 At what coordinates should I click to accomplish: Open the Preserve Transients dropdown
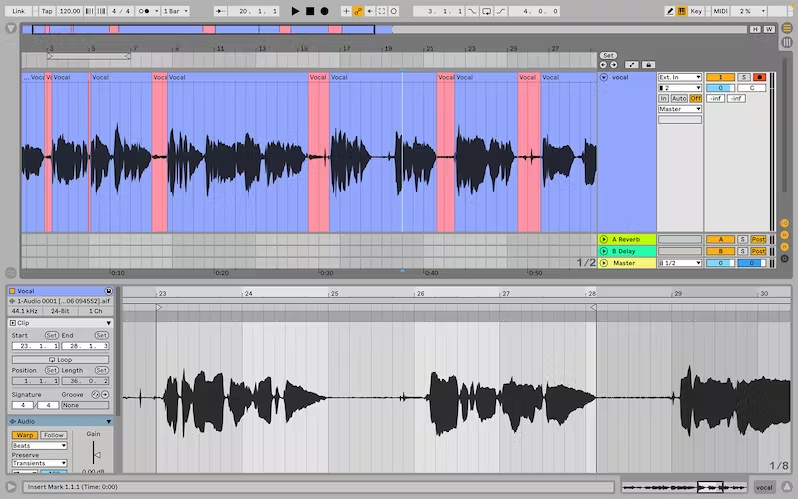39,463
